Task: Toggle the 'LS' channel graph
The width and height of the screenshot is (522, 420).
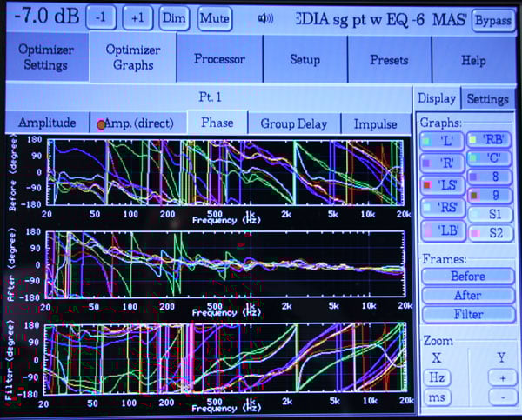Action: 439,184
